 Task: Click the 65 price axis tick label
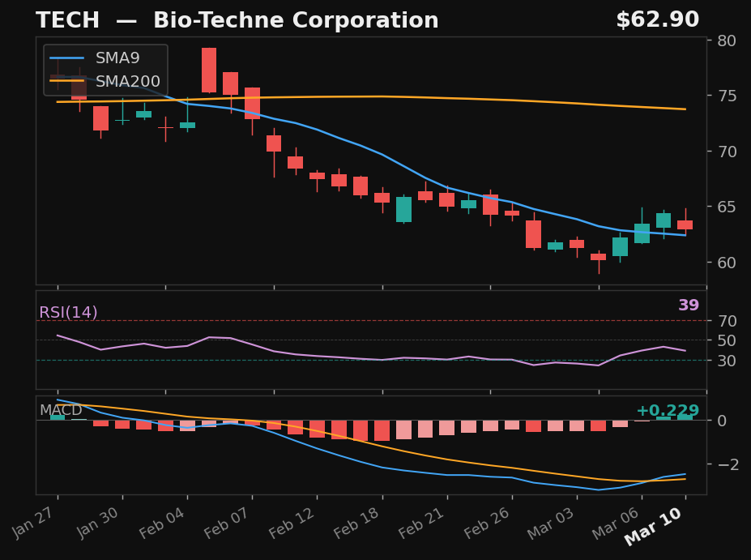point(727,207)
